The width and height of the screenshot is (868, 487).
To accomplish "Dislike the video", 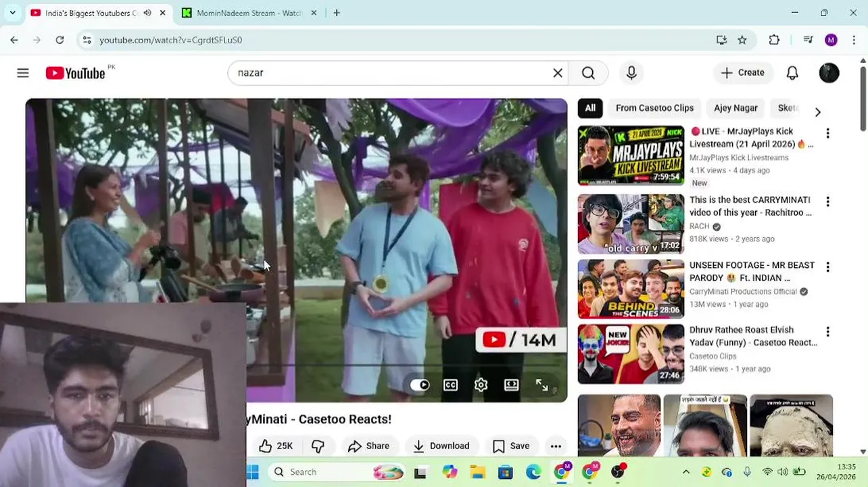I will pyautogui.click(x=318, y=446).
